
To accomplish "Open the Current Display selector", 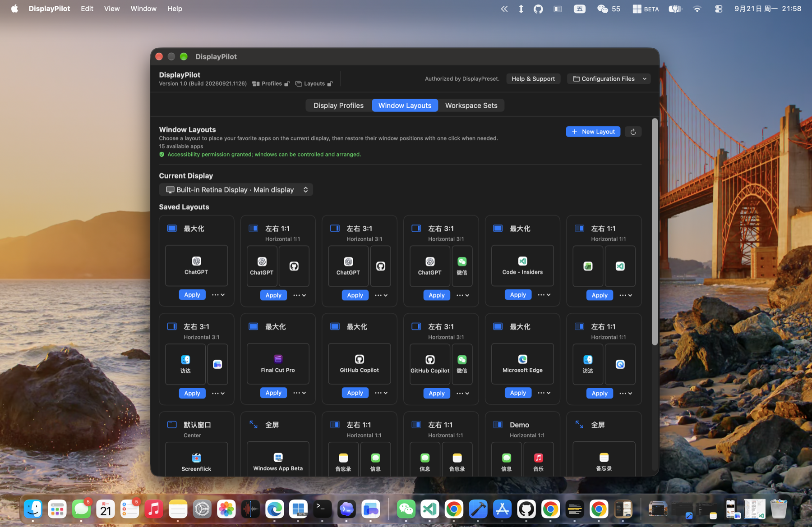I will point(236,190).
